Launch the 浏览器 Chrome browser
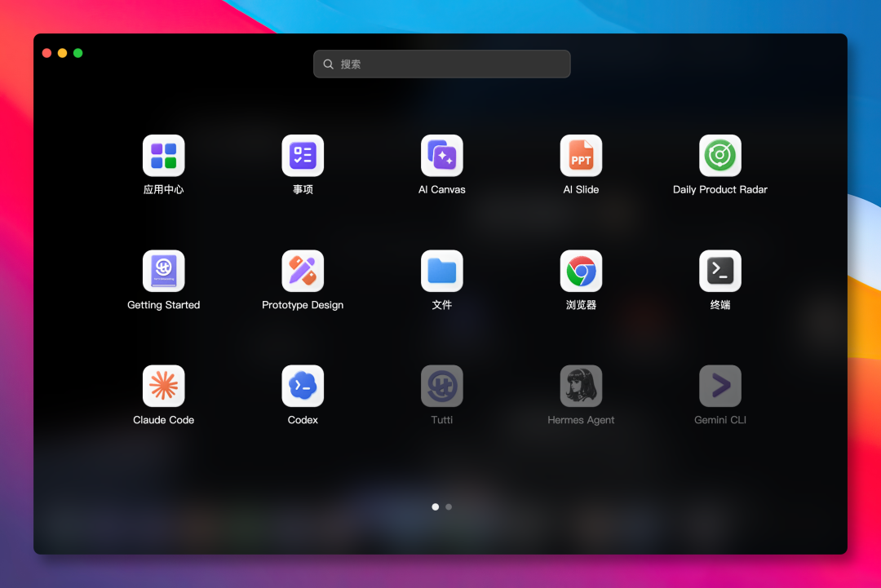Viewport: 881px width, 588px height. (x=581, y=271)
